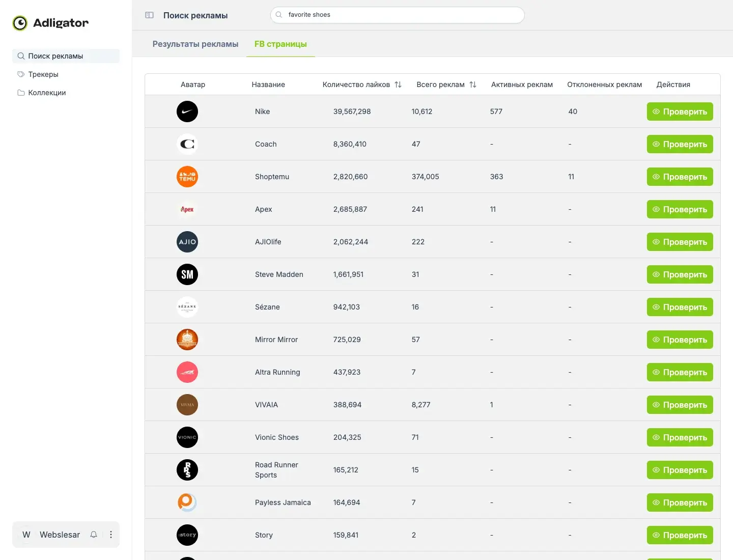Click Проверить for AJIOlife

click(x=680, y=242)
